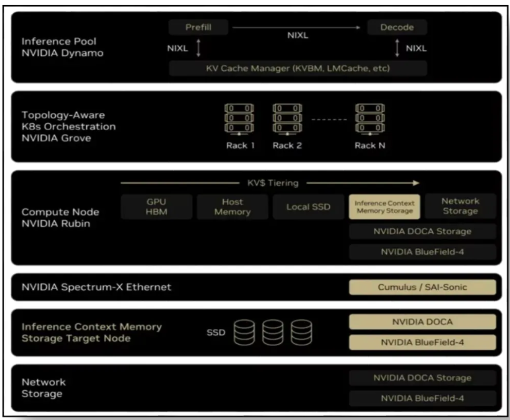
Task: Select the Prefill box
Action: [198, 27]
